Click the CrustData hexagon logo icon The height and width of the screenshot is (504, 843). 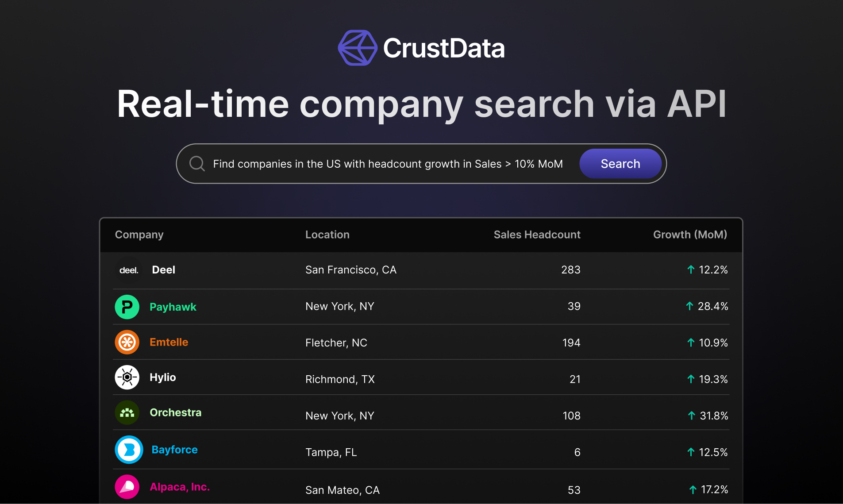pos(358,48)
